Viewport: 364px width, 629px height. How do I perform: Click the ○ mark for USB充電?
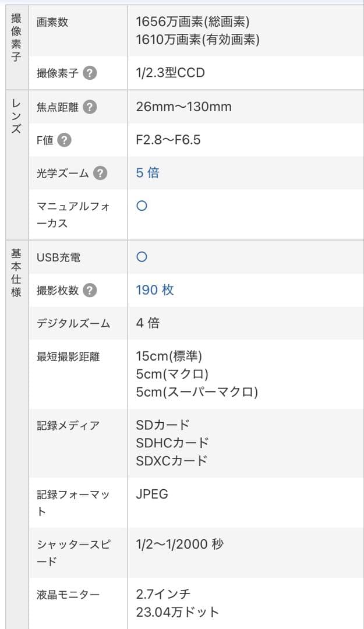coord(141,257)
